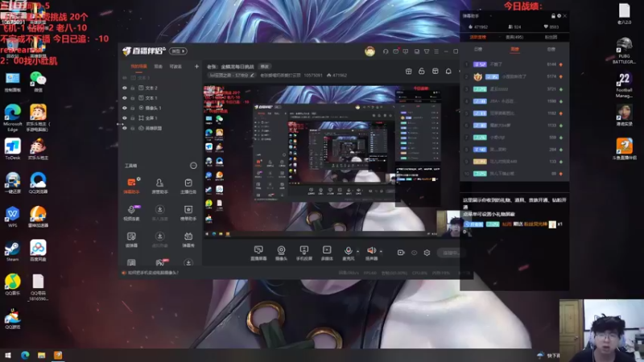The width and height of the screenshot is (644, 362).
Task: Select the first orange scene tab
Action: pos(138,66)
